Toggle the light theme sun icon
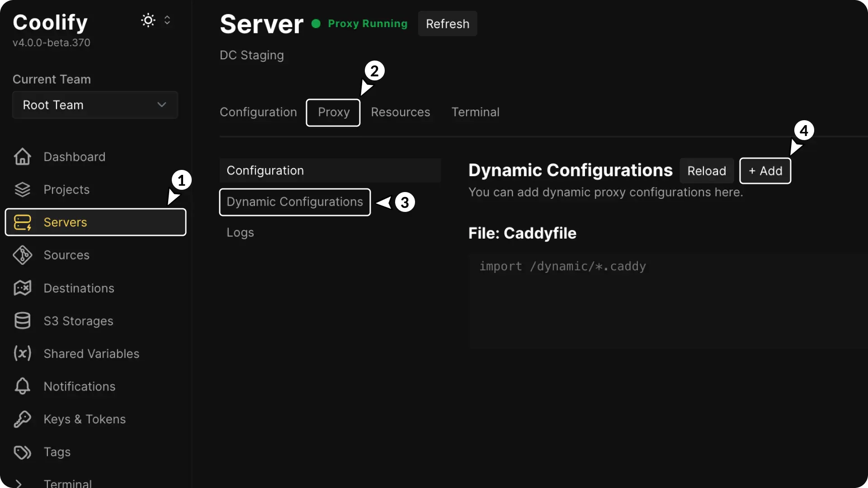The width and height of the screenshot is (868, 488). click(x=148, y=20)
